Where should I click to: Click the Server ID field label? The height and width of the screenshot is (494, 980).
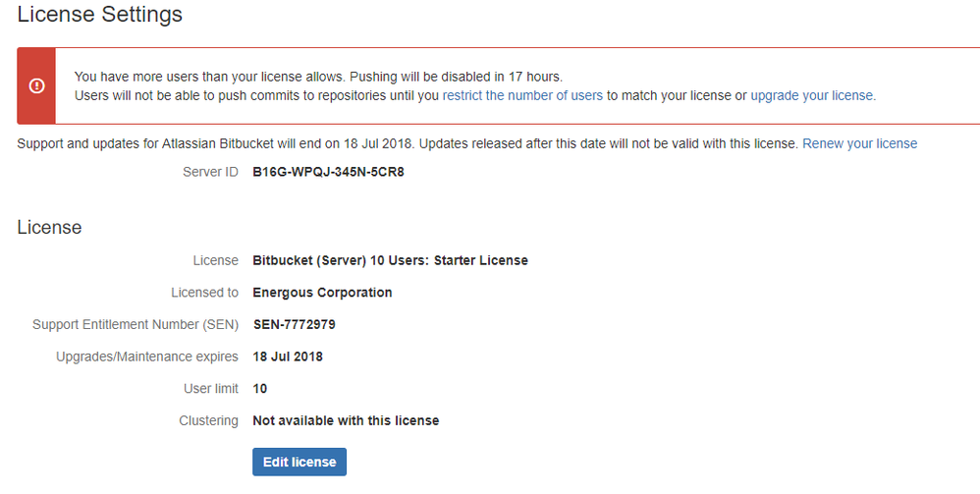[210, 172]
